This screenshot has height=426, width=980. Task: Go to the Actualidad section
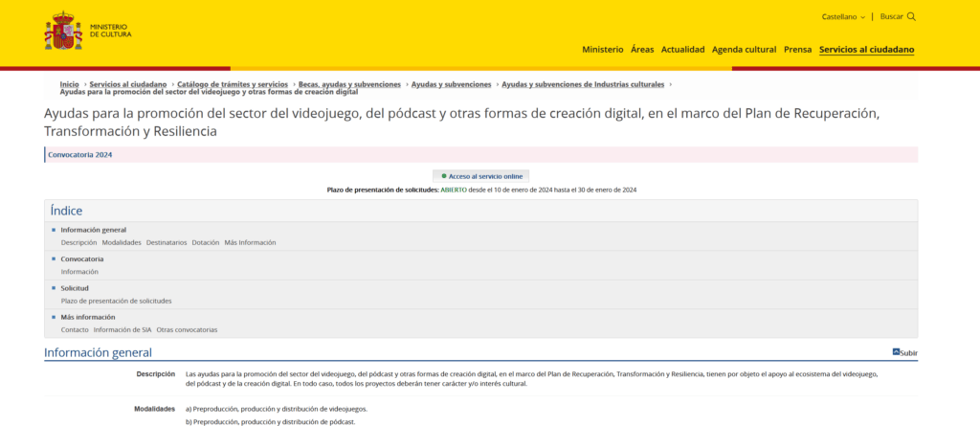682,50
